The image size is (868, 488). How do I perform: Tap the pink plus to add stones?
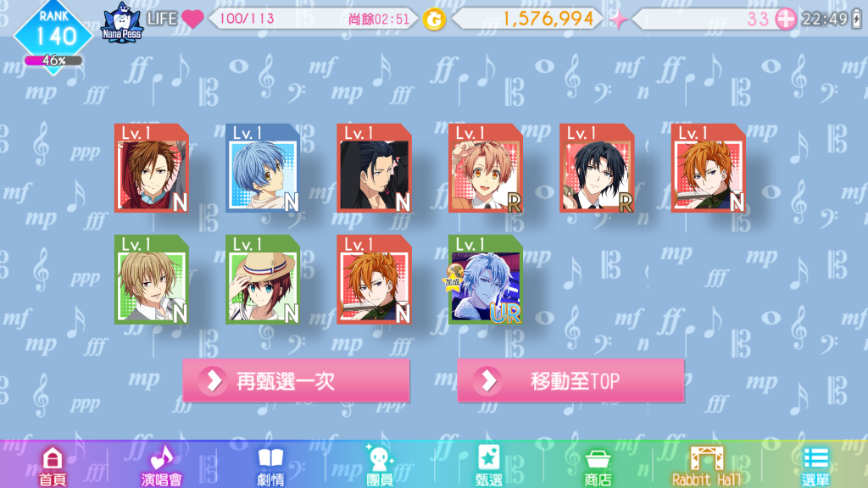(786, 19)
